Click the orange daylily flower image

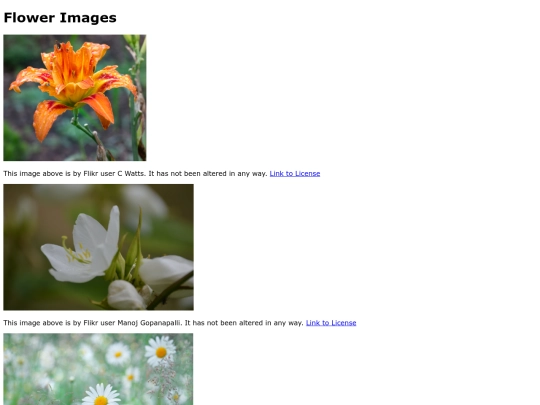tap(75, 98)
